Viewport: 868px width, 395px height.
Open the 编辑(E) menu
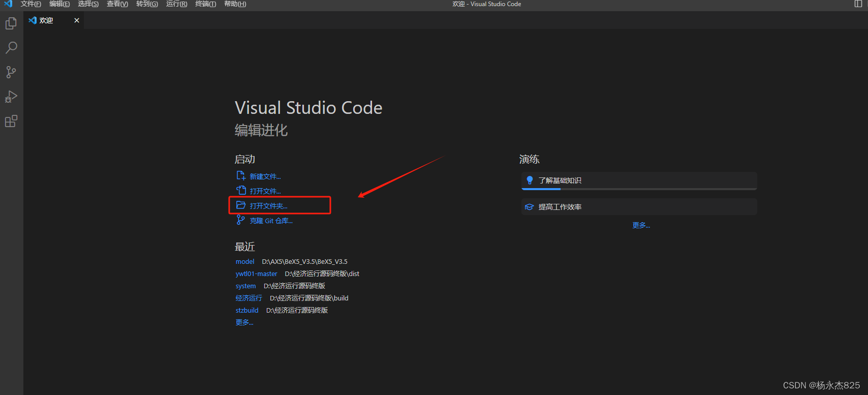59,4
